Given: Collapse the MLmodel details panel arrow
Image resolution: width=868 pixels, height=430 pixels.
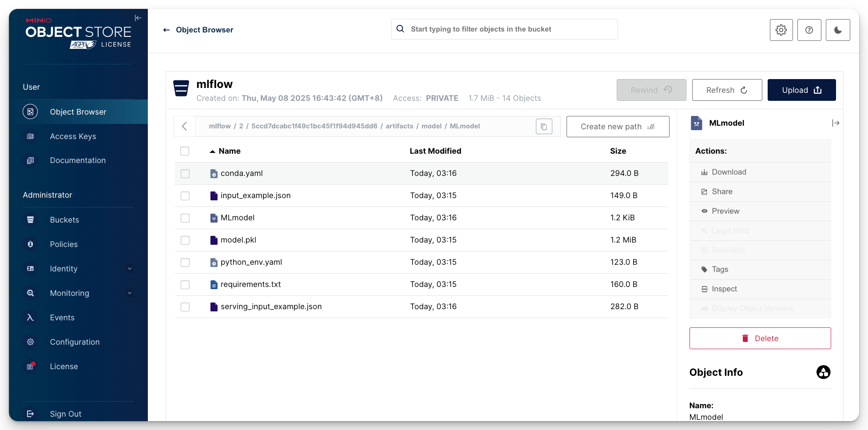Looking at the screenshot, I should pyautogui.click(x=836, y=123).
